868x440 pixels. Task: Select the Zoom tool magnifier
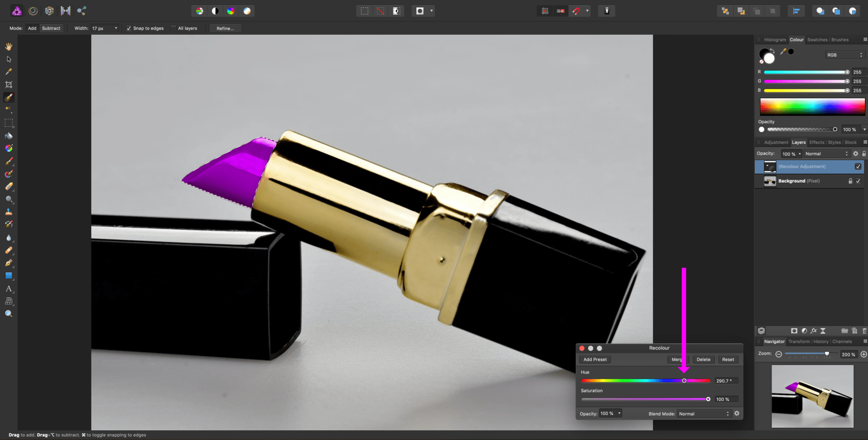[x=9, y=314]
